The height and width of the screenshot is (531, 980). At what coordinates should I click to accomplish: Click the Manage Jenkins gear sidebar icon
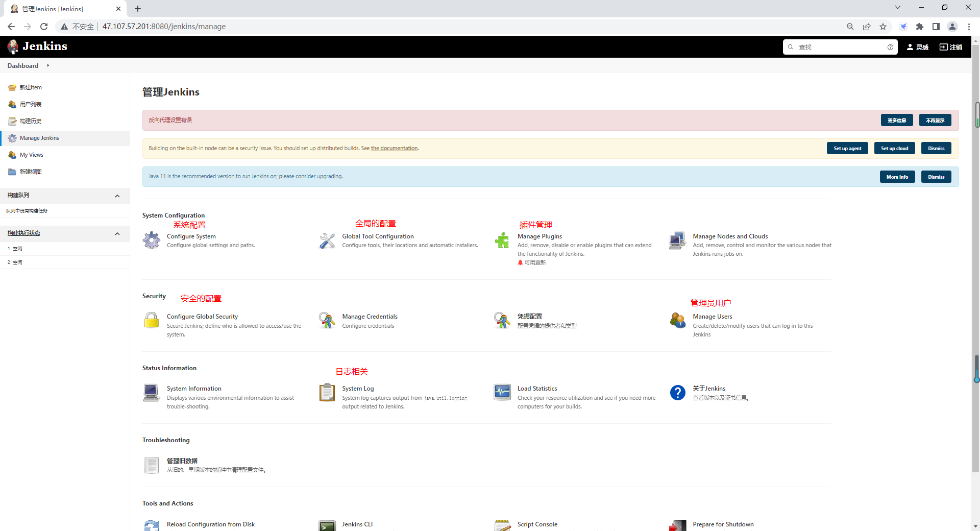point(12,138)
